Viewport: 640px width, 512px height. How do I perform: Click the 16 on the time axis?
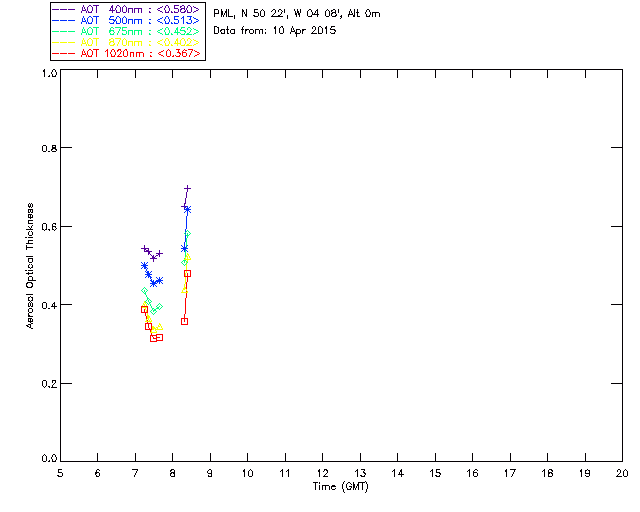[x=472, y=473]
